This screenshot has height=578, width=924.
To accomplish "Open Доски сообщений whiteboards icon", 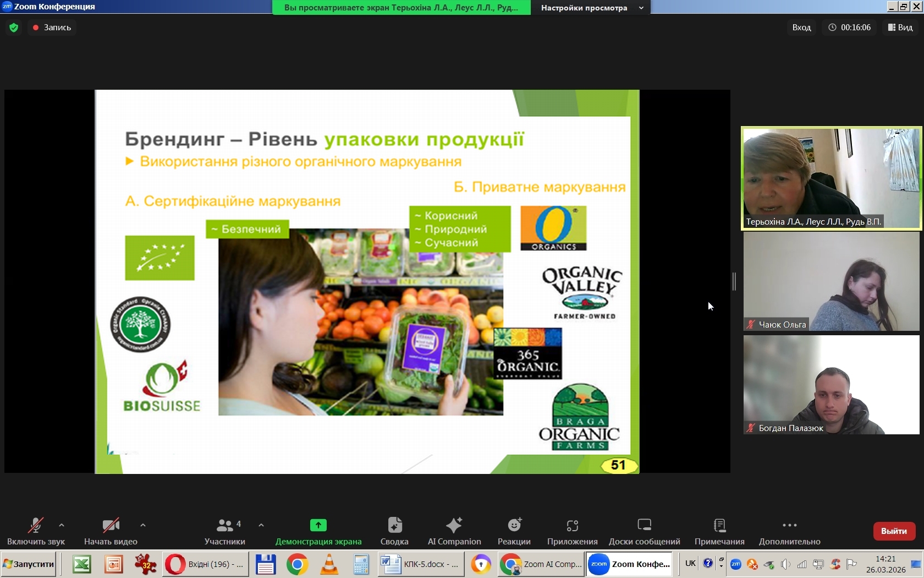I will pos(644,526).
